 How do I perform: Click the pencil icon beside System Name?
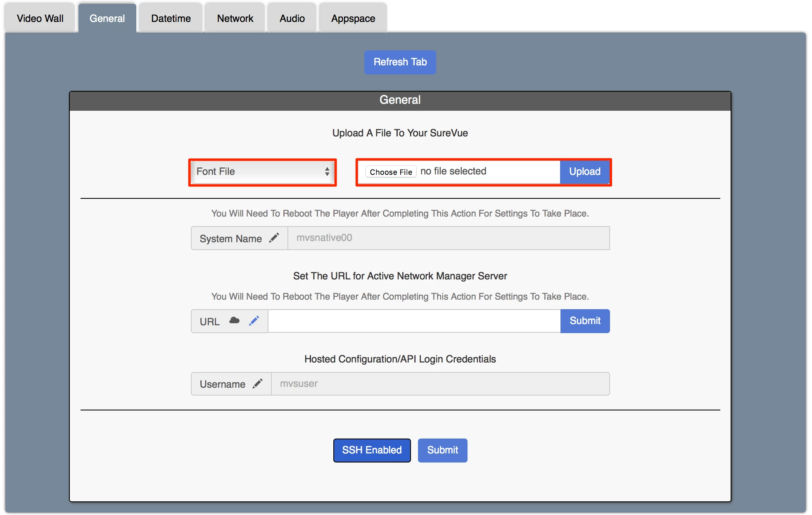[x=274, y=238]
